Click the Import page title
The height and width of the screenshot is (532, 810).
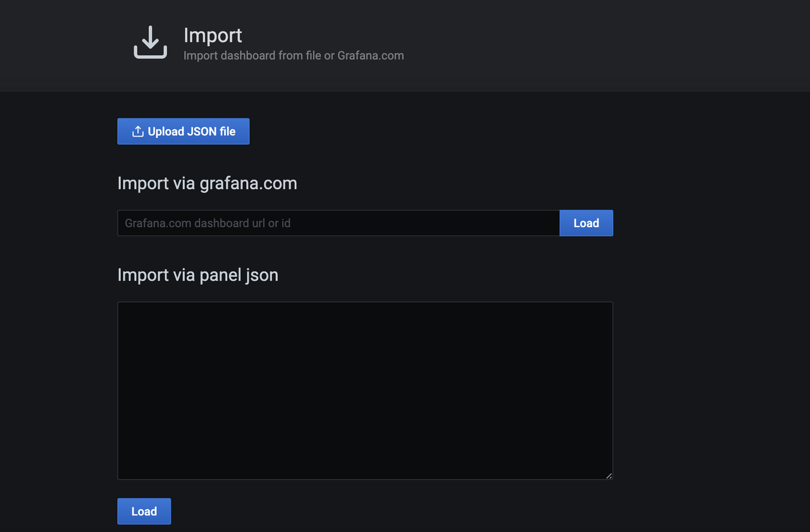pos(213,35)
